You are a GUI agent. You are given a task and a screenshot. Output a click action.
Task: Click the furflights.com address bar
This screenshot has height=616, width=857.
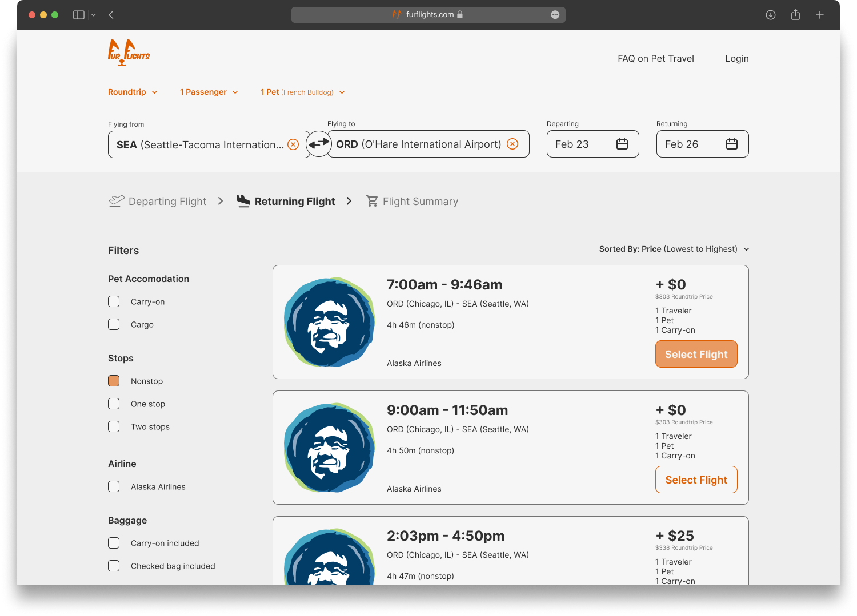click(428, 15)
